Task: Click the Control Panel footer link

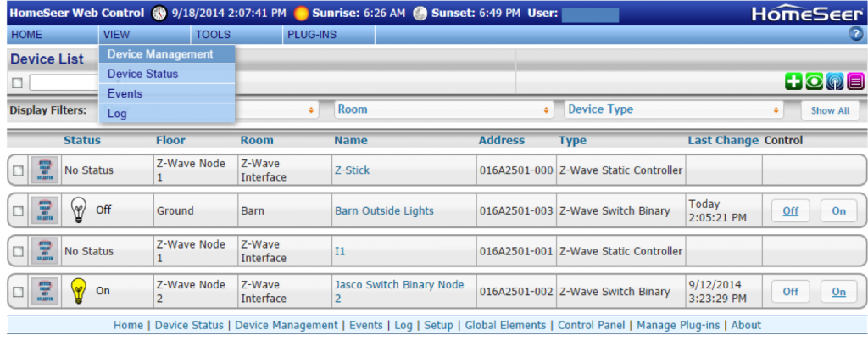Action: (x=591, y=326)
